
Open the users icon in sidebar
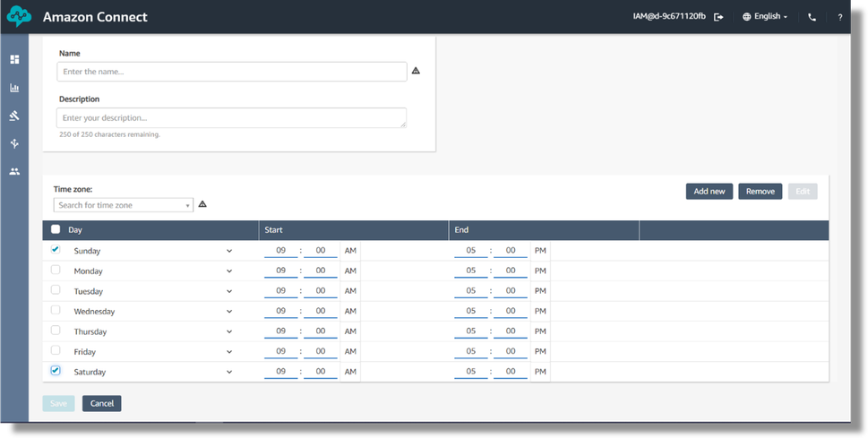click(x=14, y=171)
